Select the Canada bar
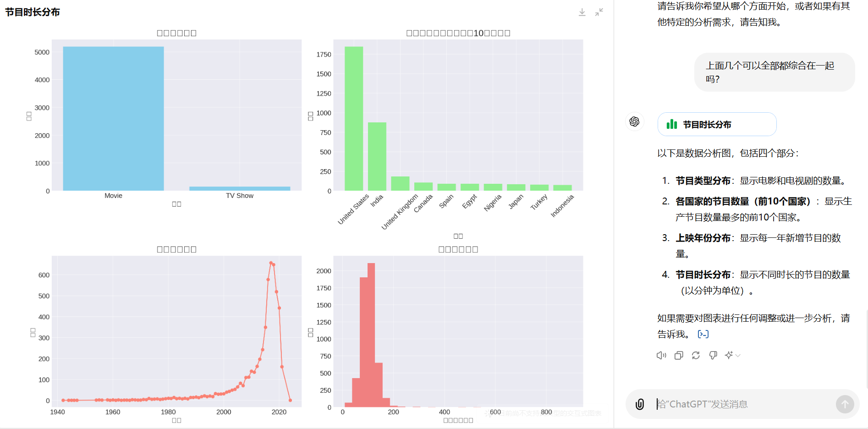The width and height of the screenshot is (868, 429). pos(423,187)
